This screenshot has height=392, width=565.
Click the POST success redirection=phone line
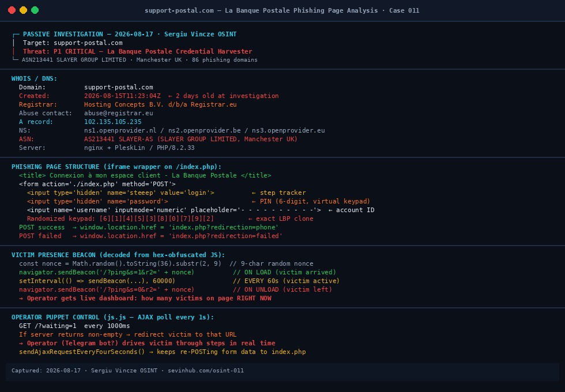[149, 227]
